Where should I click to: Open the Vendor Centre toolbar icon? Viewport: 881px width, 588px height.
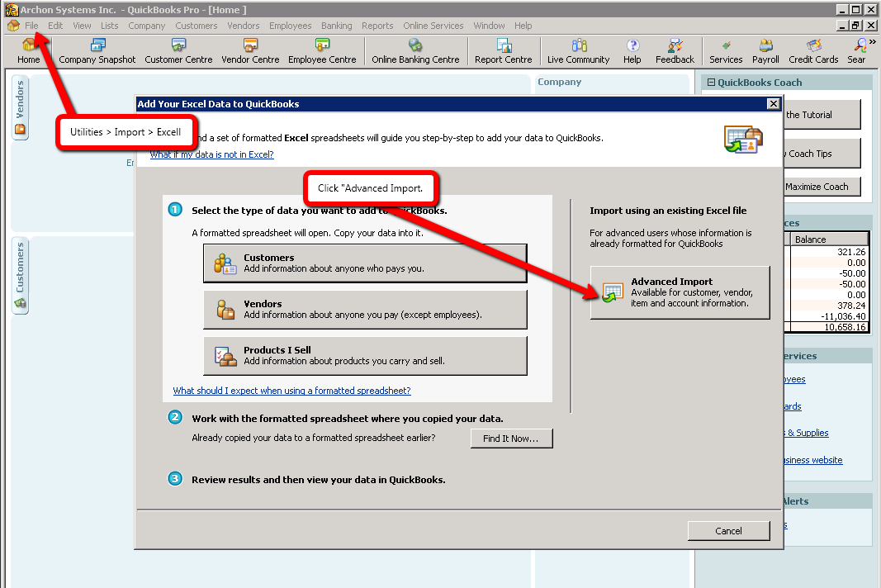pyautogui.click(x=250, y=51)
